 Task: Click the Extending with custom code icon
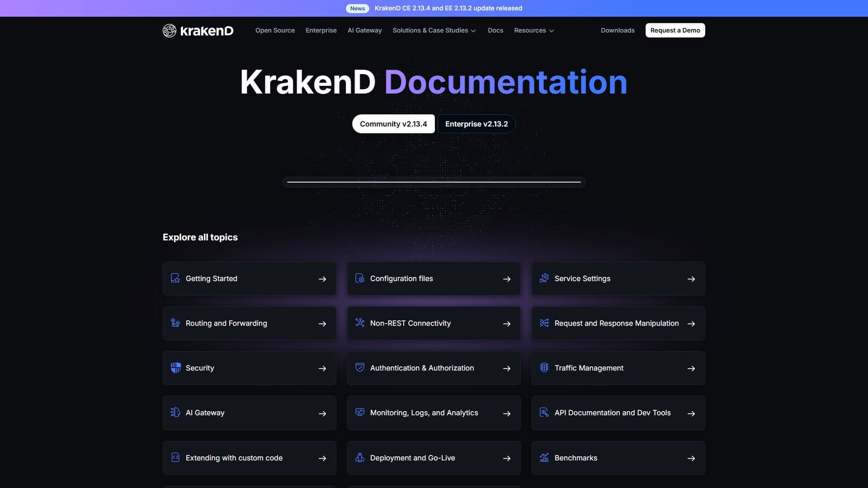[175, 458]
